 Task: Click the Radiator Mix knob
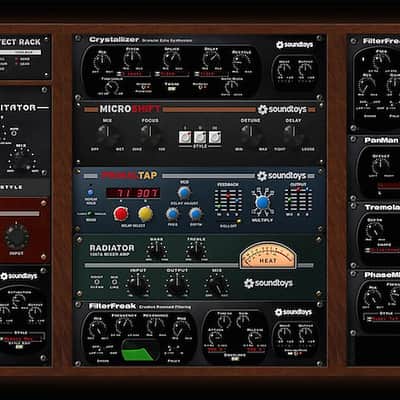tap(217, 285)
